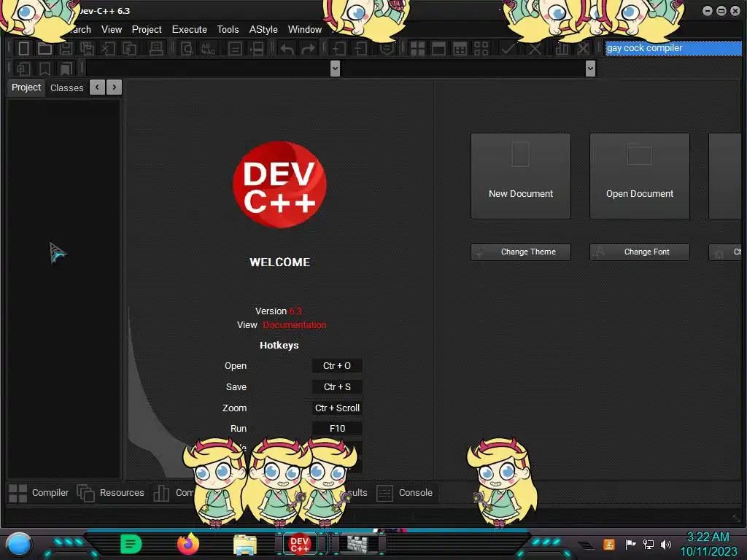
Task: Click the Open Document tile
Action: coord(639,176)
